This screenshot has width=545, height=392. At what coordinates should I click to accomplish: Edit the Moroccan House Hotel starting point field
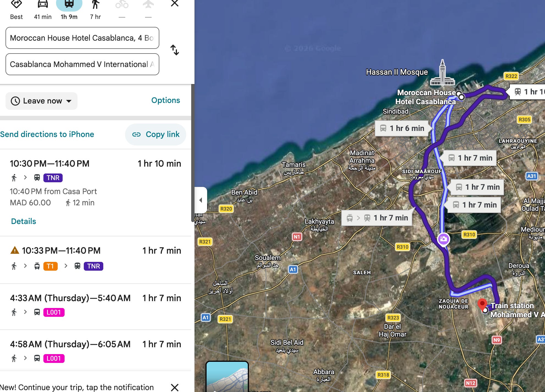click(82, 38)
